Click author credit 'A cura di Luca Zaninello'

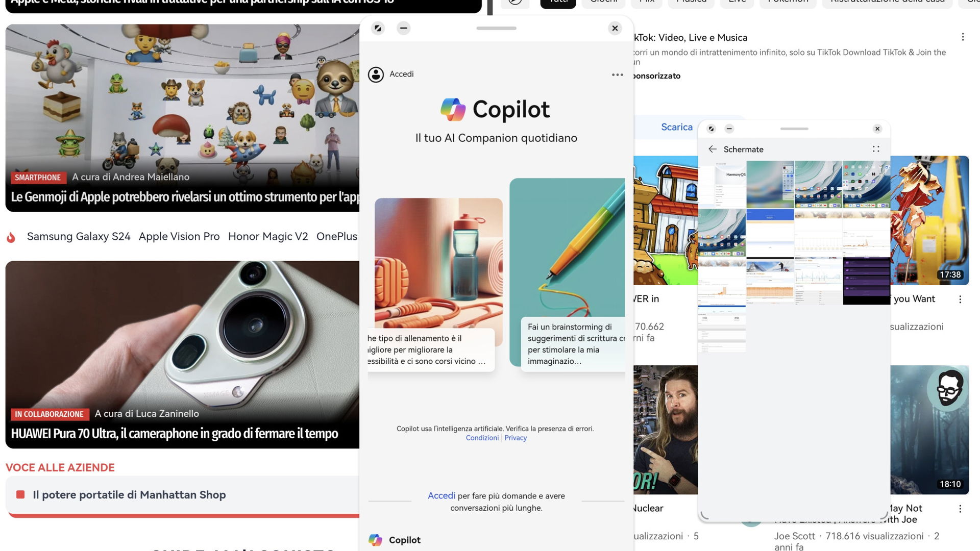click(147, 414)
